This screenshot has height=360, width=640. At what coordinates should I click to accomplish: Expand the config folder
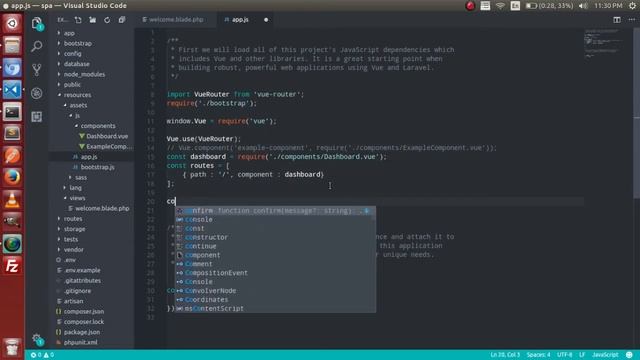[72, 53]
